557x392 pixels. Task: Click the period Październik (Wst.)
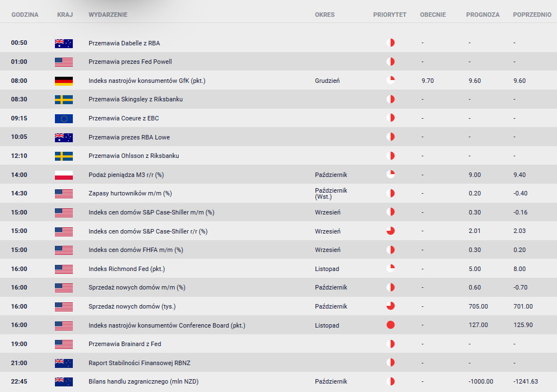click(x=331, y=194)
